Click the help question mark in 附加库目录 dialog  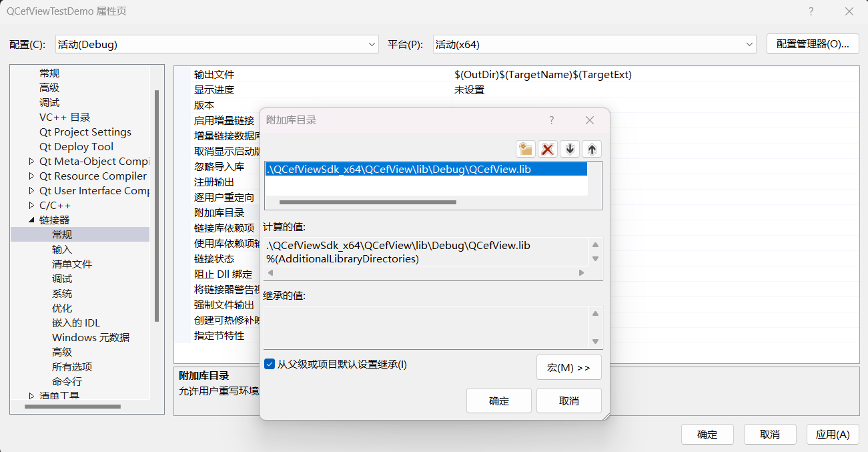pyautogui.click(x=551, y=120)
